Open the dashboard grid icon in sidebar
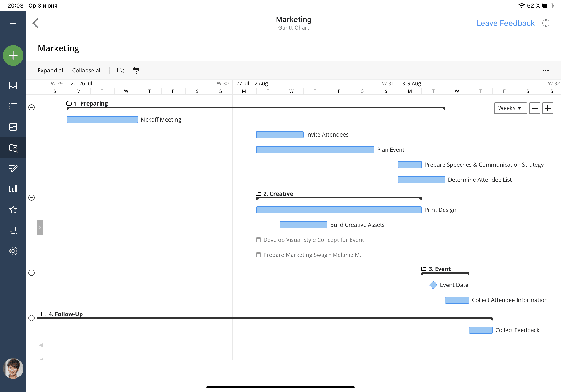The width and height of the screenshot is (561, 392). coord(13,127)
